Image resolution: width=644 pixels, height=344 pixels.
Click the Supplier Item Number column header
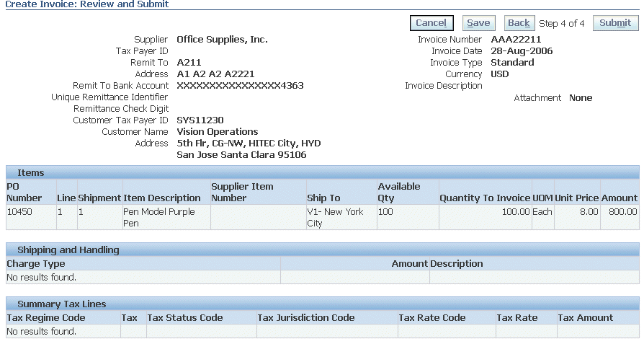(242, 192)
